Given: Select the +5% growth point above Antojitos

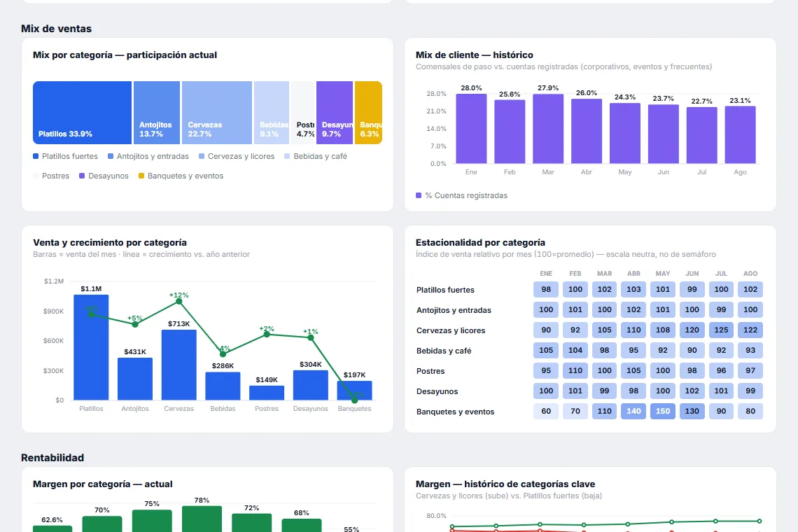Looking at the screenshot, I should tap(135, 324).
